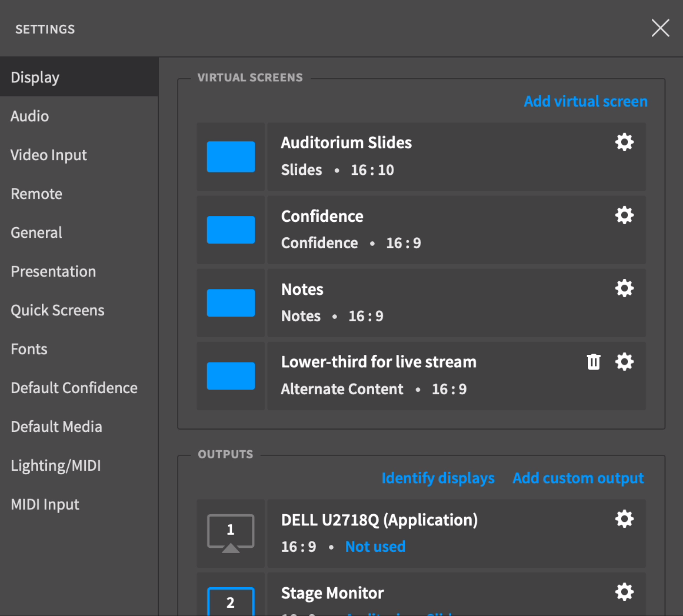Screen dimensions: 683x616
Task: Click the display 1 monitor icon
Action: tap(231, 533)
